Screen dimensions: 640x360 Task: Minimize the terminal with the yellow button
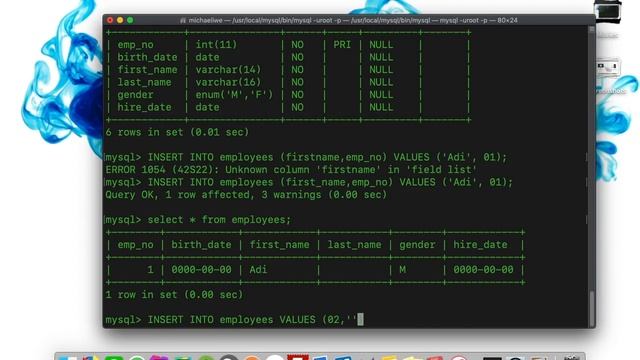coord(120,20)
